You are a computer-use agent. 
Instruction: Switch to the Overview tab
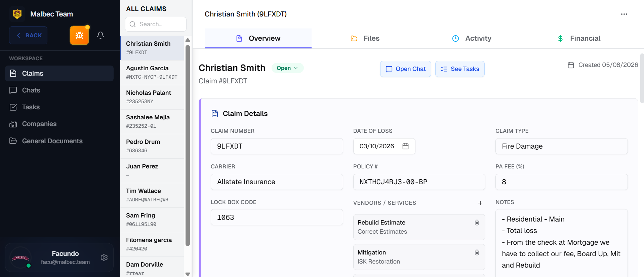pyautogui.click(x=258, y=38)
